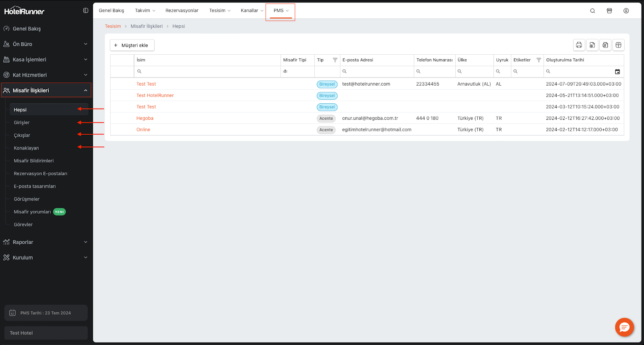This screenshot has height=345, width=644.
Task: Open the orange live chat bubble
Action: tap(624, 327)
